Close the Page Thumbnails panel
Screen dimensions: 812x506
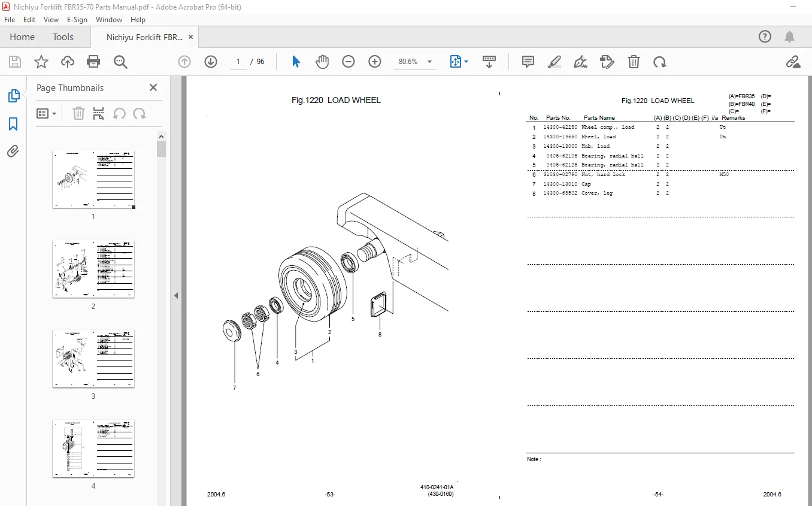153,87
